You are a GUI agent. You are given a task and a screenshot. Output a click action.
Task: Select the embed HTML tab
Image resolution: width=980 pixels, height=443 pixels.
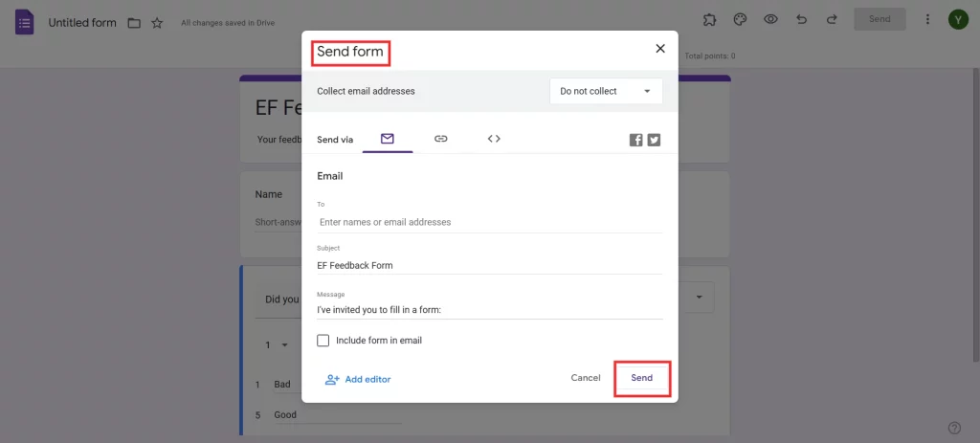494,139
